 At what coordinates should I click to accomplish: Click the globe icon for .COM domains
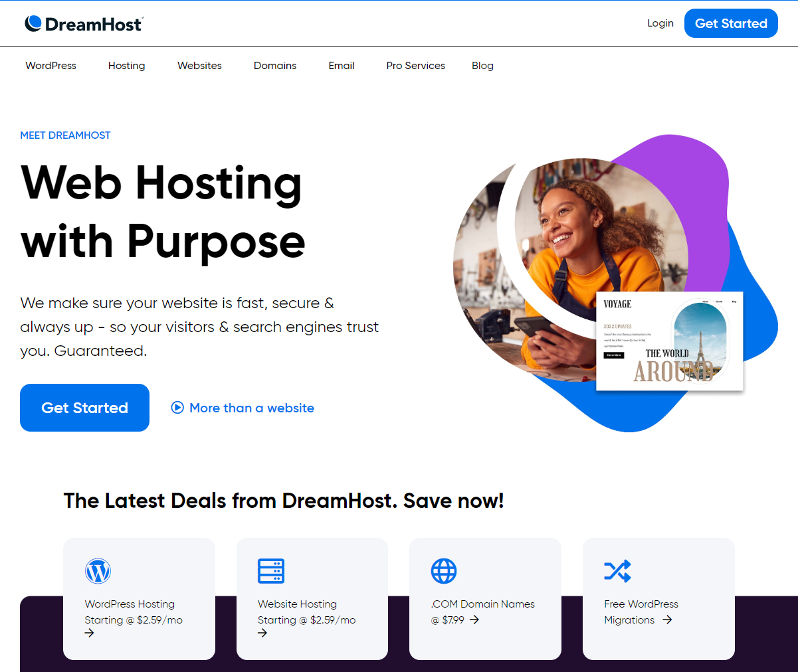point(444,571)
